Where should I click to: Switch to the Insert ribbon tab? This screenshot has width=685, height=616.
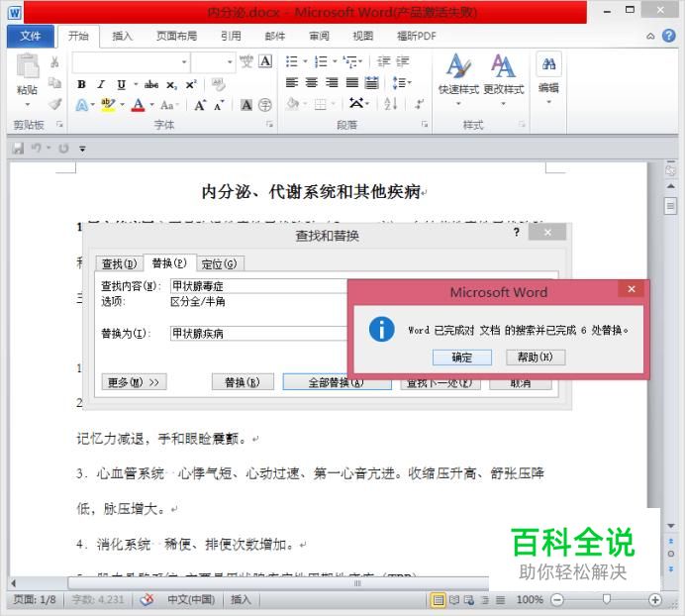pyautogui.click(x=122, y=36)
